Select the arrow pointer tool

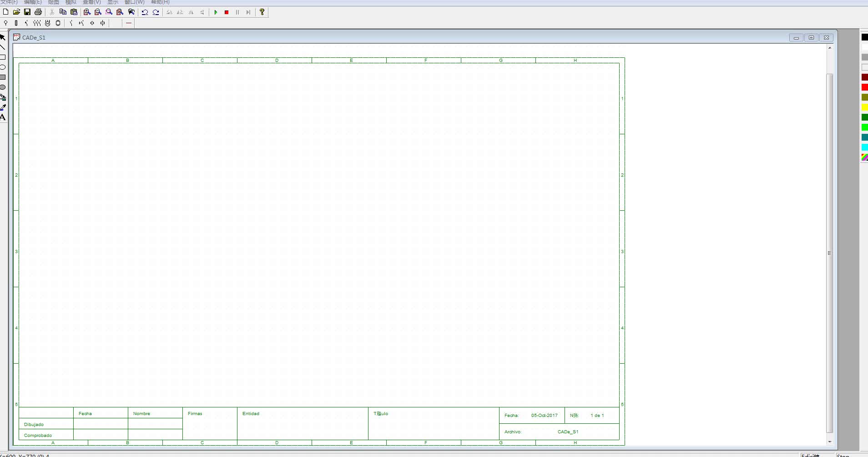(3, 37)
